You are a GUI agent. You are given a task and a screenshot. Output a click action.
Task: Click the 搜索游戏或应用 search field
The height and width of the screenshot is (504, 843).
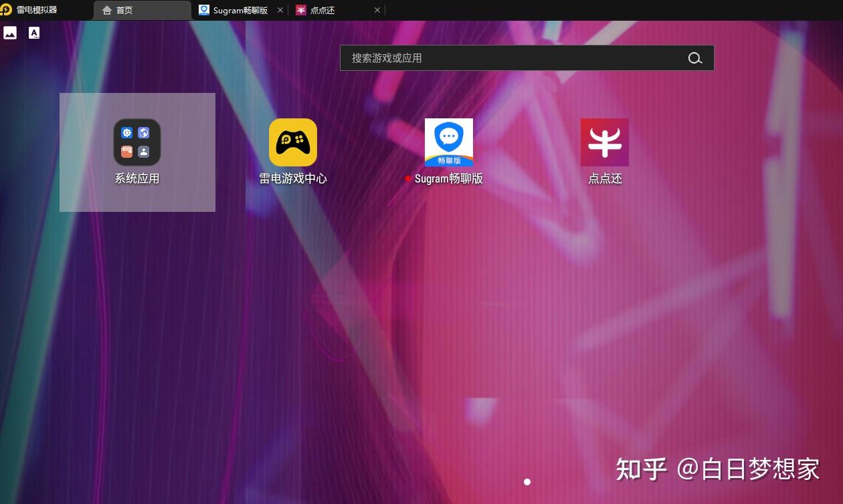(527, 58)
